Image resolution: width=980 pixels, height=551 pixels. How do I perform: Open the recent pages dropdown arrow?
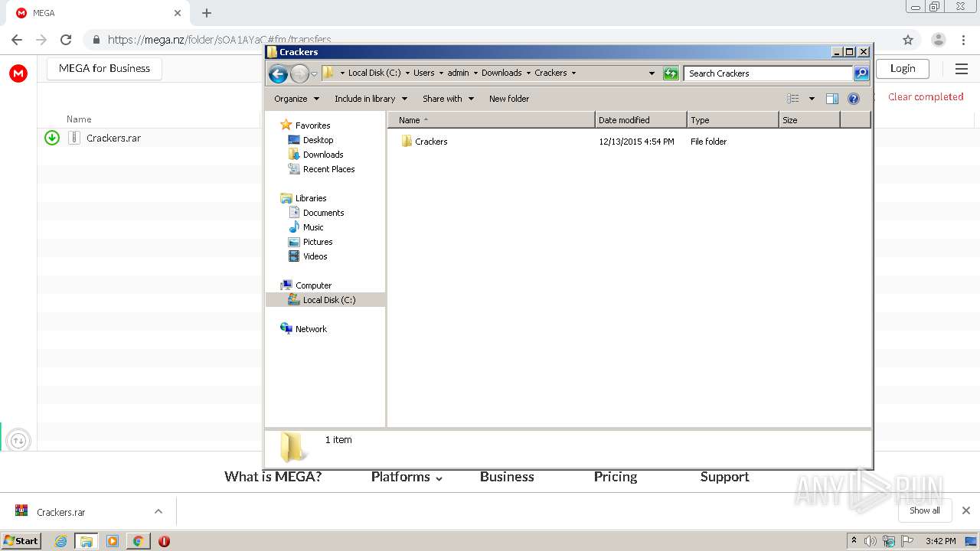pos(314,74)
